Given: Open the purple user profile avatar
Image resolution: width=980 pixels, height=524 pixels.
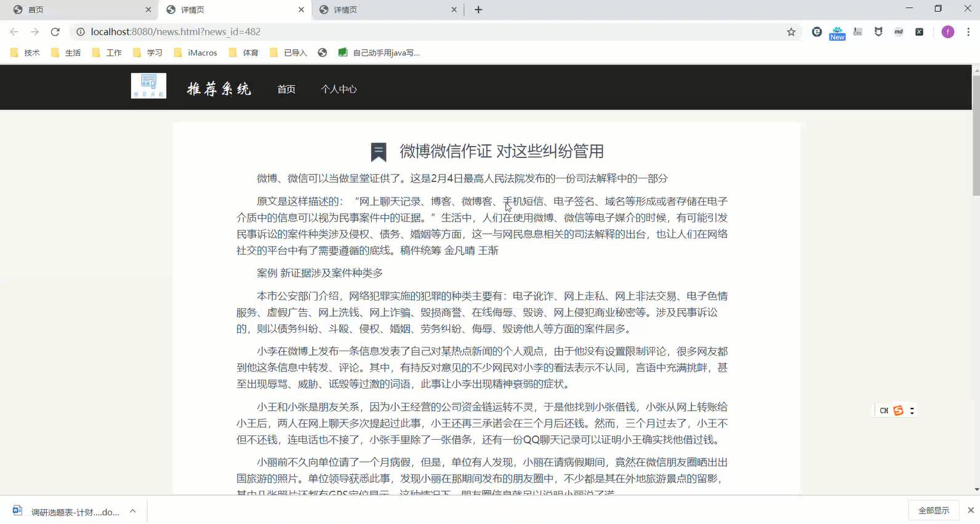Looking at the screenshot, I should (948, 32).
